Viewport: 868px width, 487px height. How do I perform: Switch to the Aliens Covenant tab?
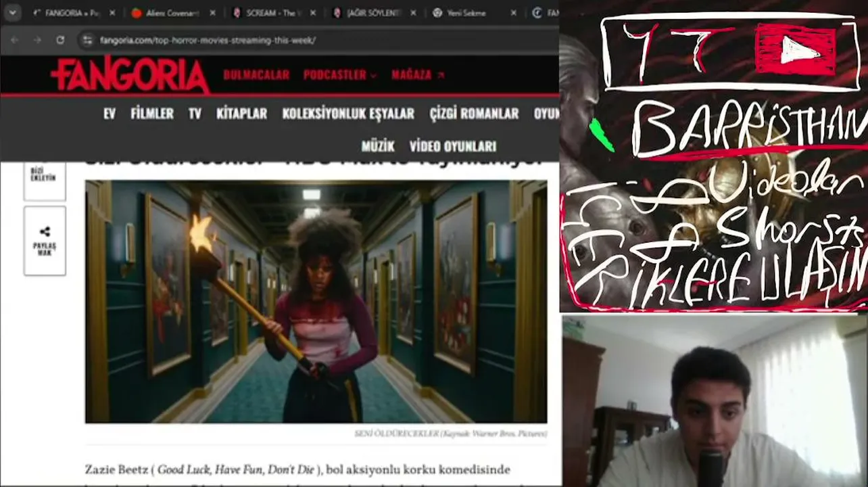(x=174, y=13)
